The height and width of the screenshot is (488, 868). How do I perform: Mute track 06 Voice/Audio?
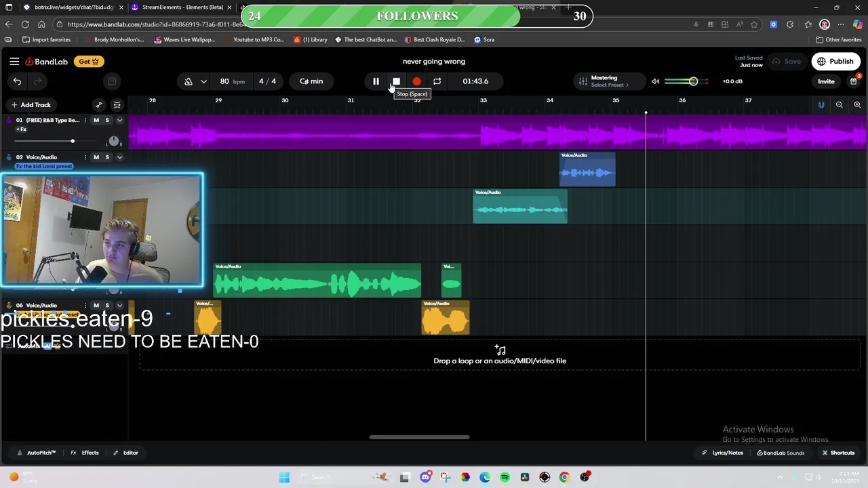96,306
